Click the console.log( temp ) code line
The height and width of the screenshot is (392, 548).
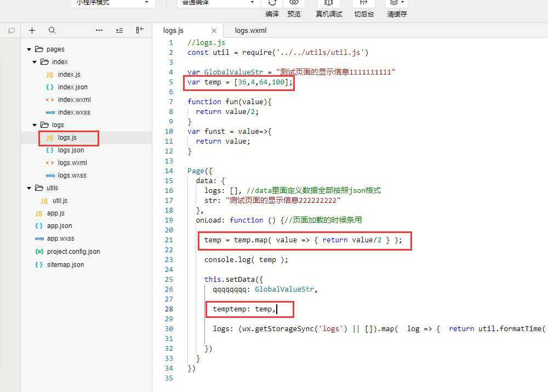pos(246,260)
